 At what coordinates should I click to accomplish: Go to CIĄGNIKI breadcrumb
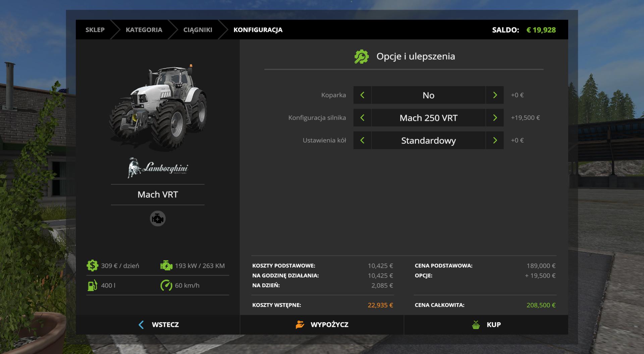(x=198, y=29)
